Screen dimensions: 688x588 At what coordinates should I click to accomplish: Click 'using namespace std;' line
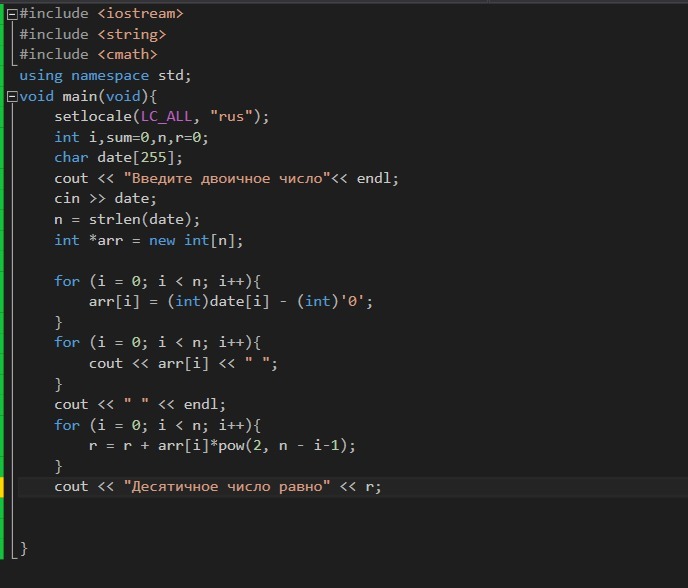tap(105, 75)
